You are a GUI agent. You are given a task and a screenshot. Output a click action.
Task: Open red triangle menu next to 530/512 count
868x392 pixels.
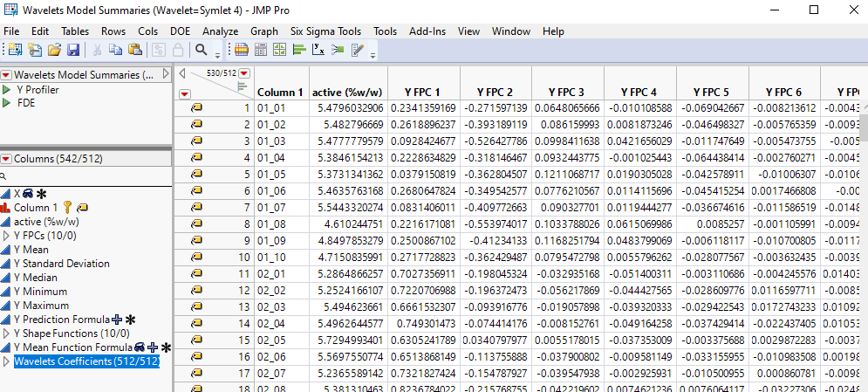(244, 73)
